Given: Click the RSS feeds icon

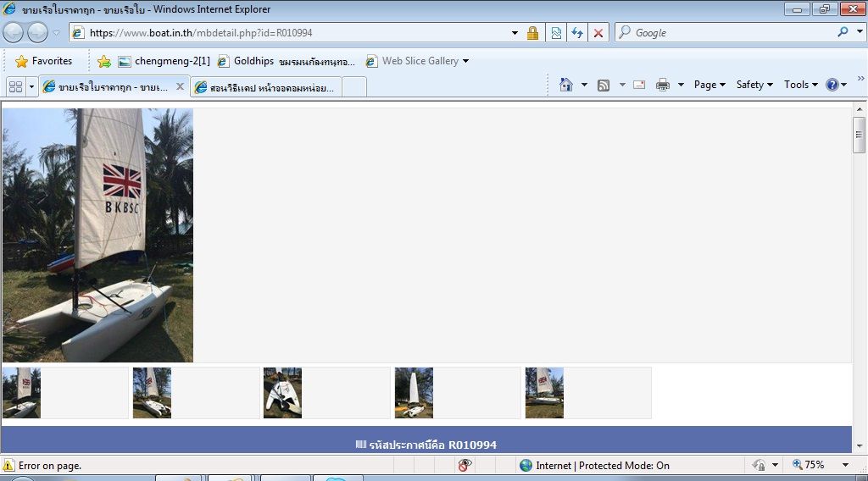Looking at the screenshot, I should pyautogui.click(x=604, y=85).
